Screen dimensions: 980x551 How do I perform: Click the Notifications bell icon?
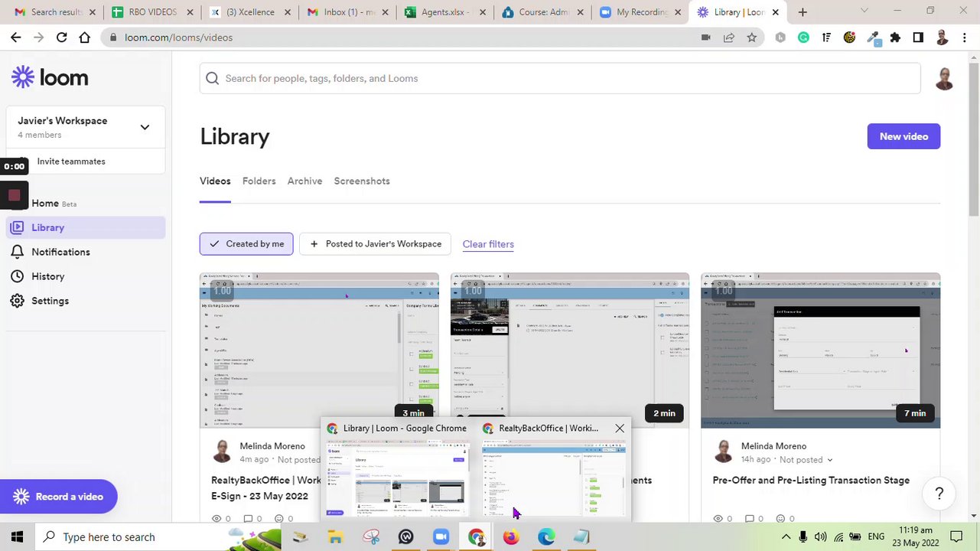17,252
